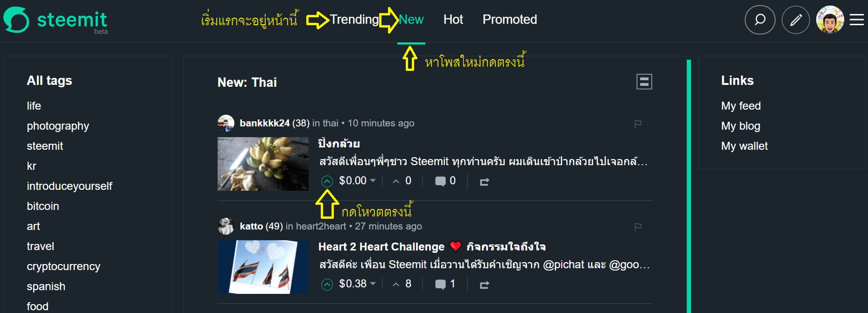Viewport: 868px width, 313px height.
Task: Click the pencil icon to write a post
Action: pos(796,20)
